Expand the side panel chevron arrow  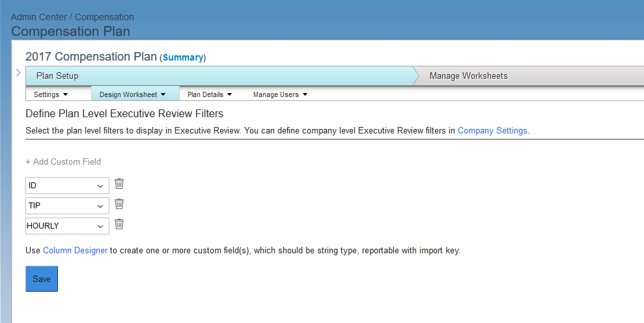(x=18, y=73)
